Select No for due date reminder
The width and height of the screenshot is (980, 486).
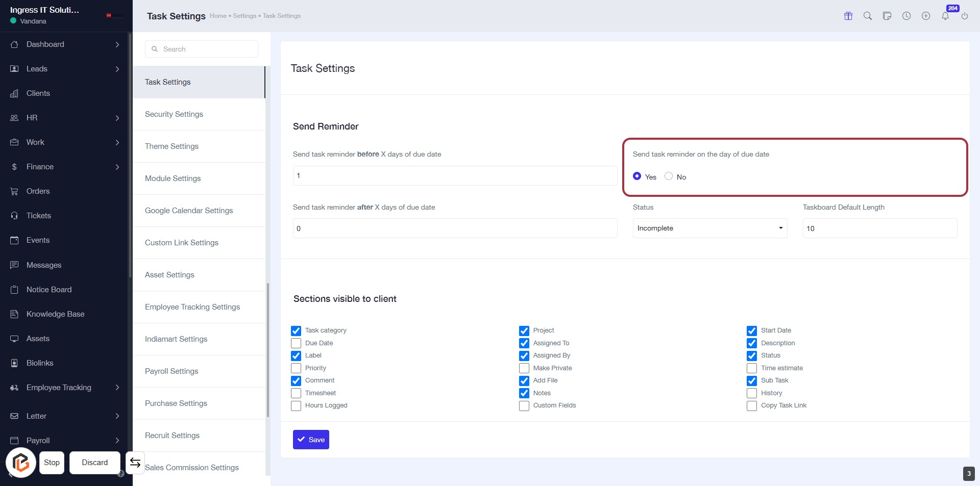669,176
